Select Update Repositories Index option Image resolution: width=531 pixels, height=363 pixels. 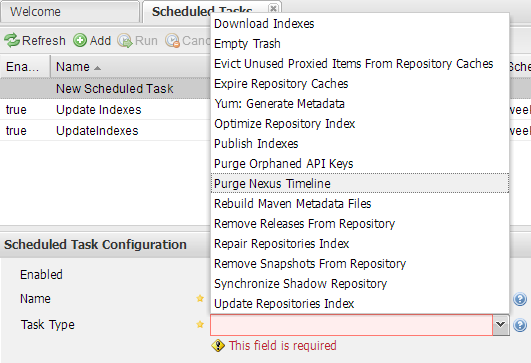[x=360, y=303]
